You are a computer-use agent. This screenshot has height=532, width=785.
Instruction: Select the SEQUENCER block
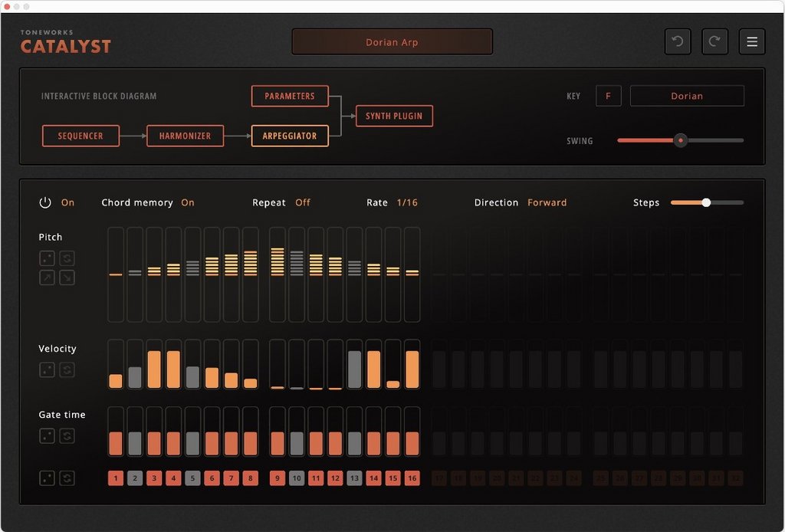[80, 136]
